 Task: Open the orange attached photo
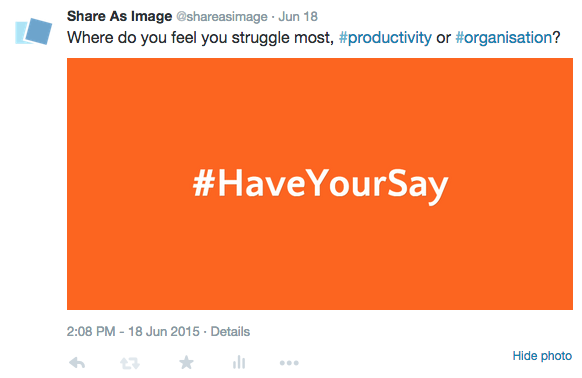point(320,184)
